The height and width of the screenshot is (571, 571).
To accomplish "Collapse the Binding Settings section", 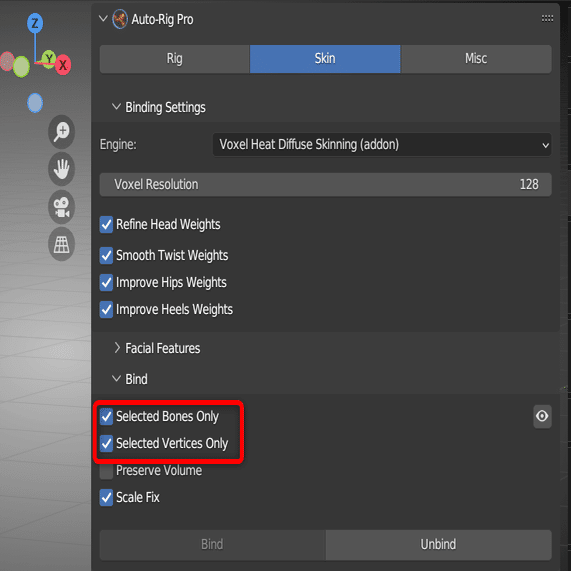I will click(x=116, y=107).
